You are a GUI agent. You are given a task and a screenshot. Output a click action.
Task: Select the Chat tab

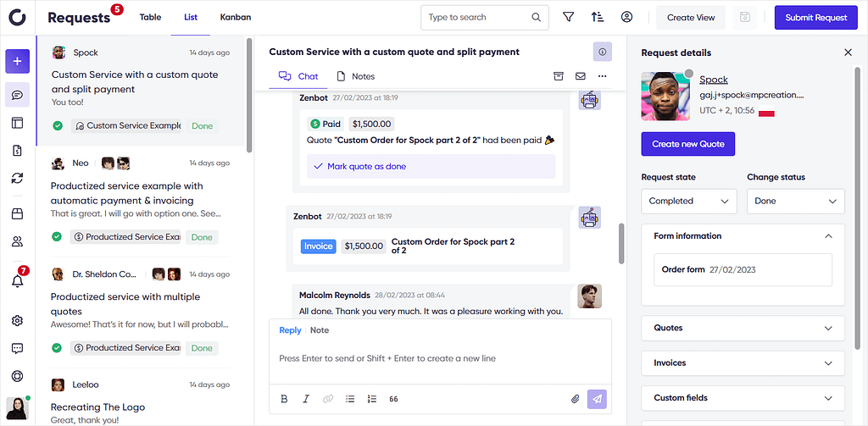pyautogui.click(x=298, y=76)
